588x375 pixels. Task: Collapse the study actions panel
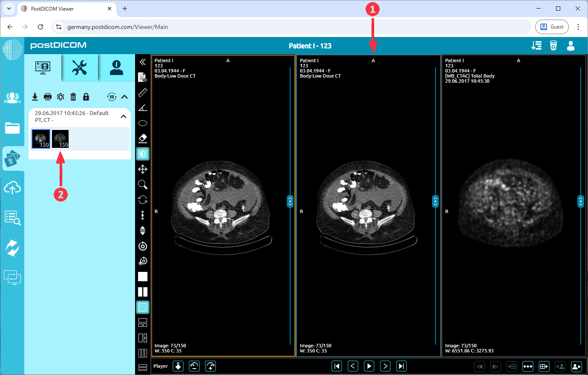[x=124, y=97]
